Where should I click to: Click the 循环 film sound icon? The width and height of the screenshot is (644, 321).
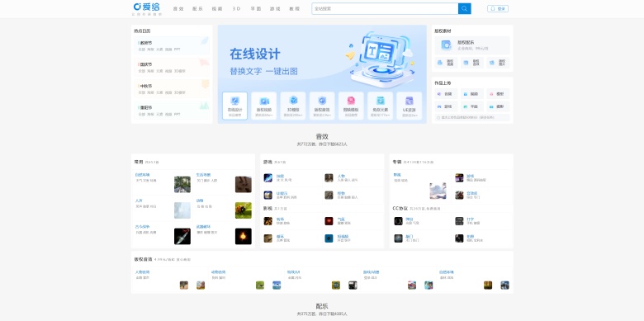pyautogui.click(x=268, y=238)
